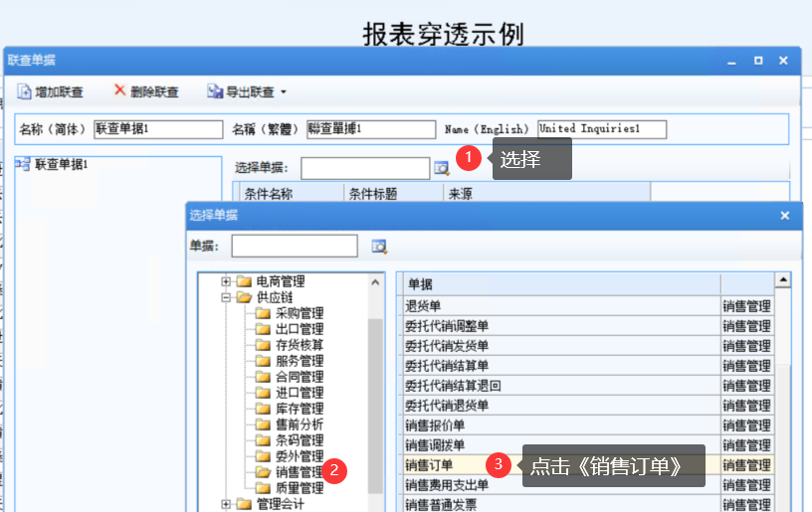Click the 单据 search input field

coord(295,246)
